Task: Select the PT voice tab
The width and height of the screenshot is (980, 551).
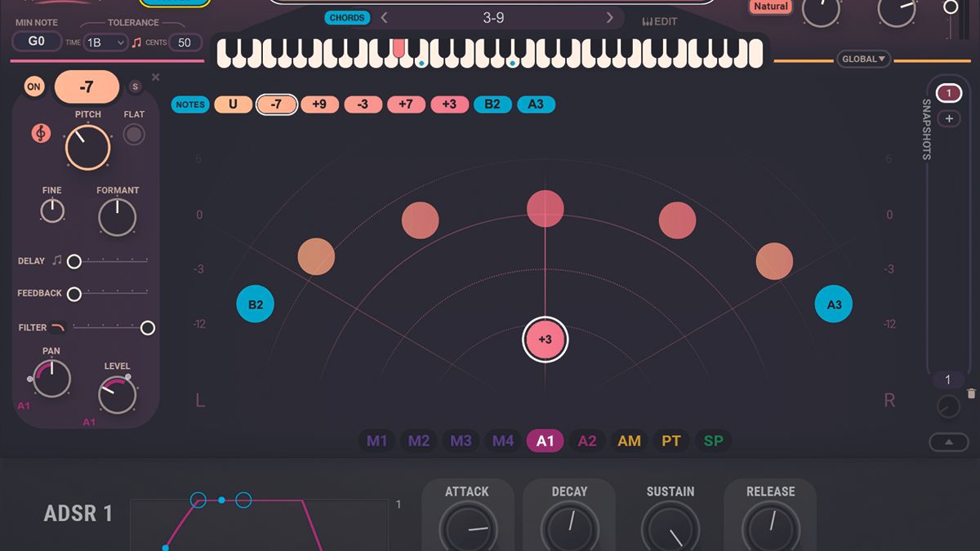Action: pos(673,440)
